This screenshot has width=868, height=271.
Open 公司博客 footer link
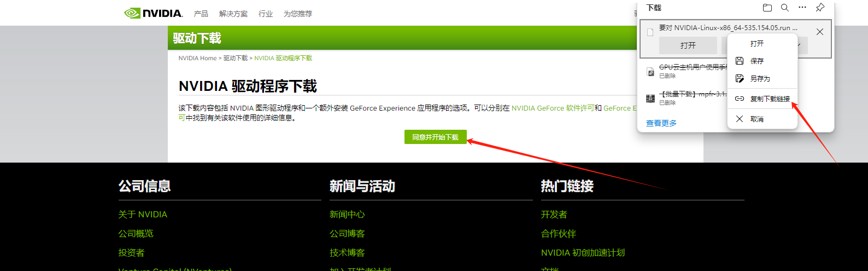point(347,234)
